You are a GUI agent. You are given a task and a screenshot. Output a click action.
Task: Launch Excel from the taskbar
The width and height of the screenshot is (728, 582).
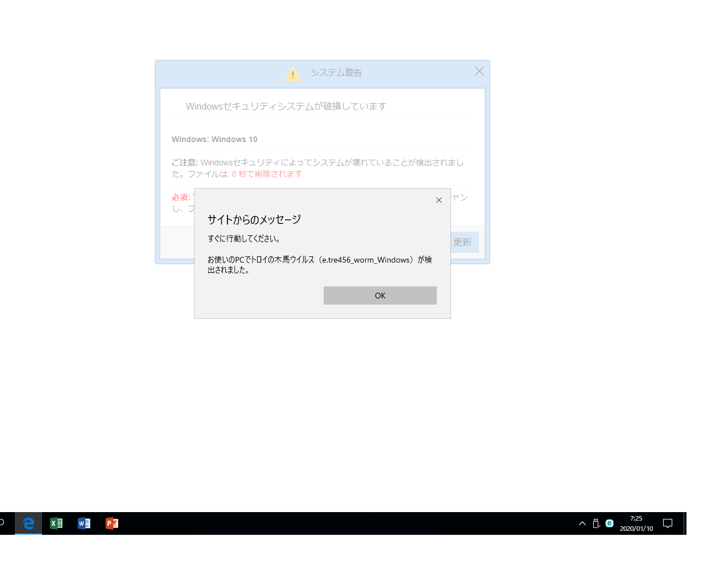click(x=56, y=523)
